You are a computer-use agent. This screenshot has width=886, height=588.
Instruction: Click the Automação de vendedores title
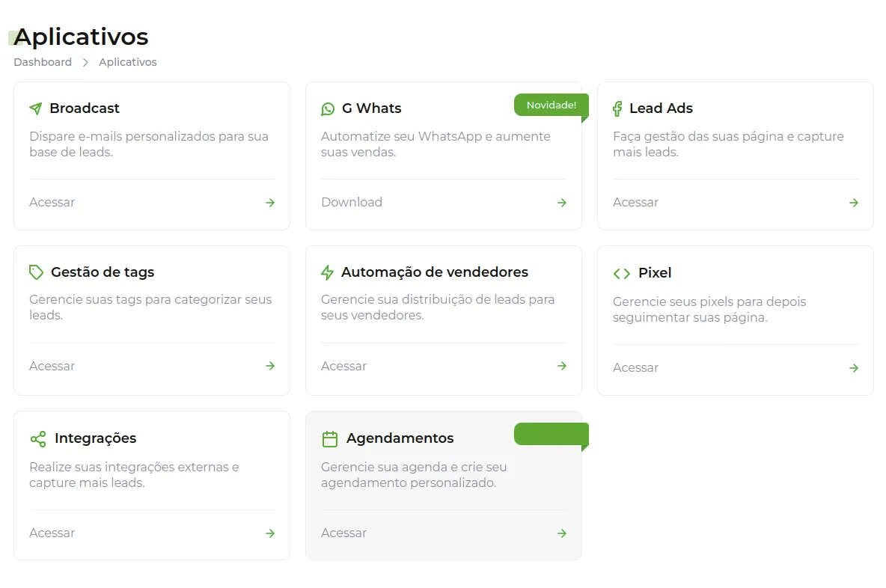click(435, 272)
